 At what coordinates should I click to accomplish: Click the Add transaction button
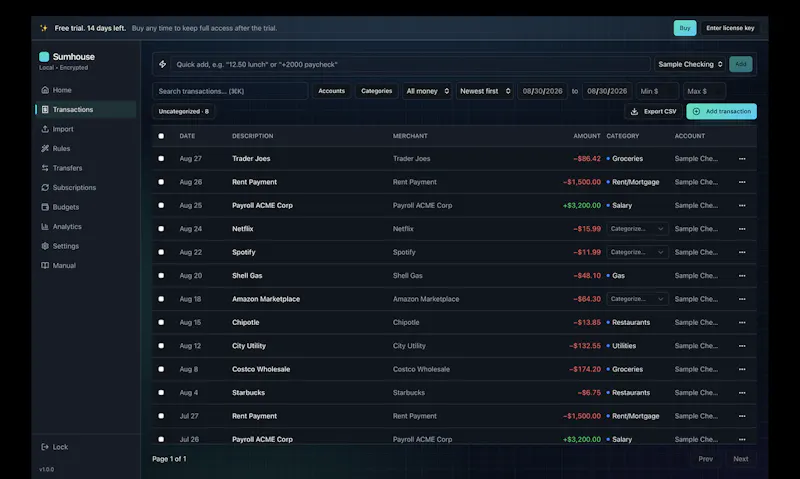721,111
